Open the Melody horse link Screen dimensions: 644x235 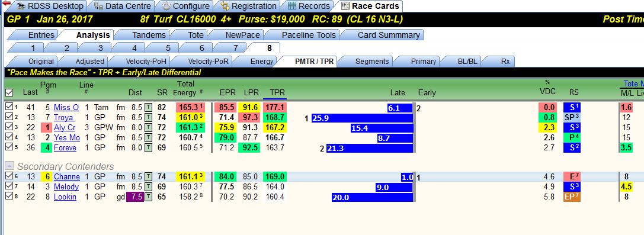(x=66, y=186)
